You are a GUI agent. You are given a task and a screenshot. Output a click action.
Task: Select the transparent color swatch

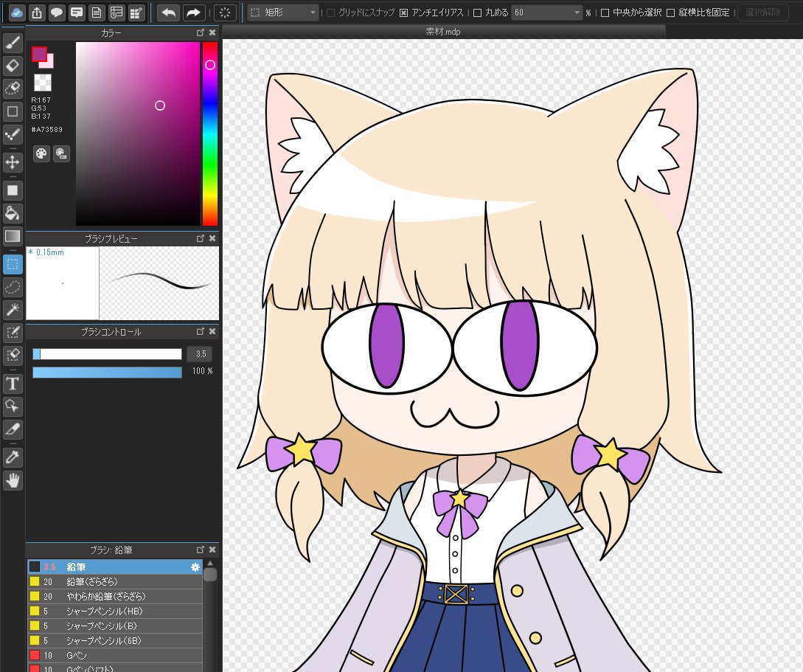[x=43, y=83]
